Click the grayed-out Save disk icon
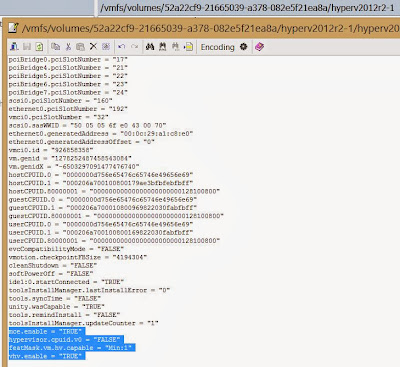The image size is (400, 367). [27, 47]
